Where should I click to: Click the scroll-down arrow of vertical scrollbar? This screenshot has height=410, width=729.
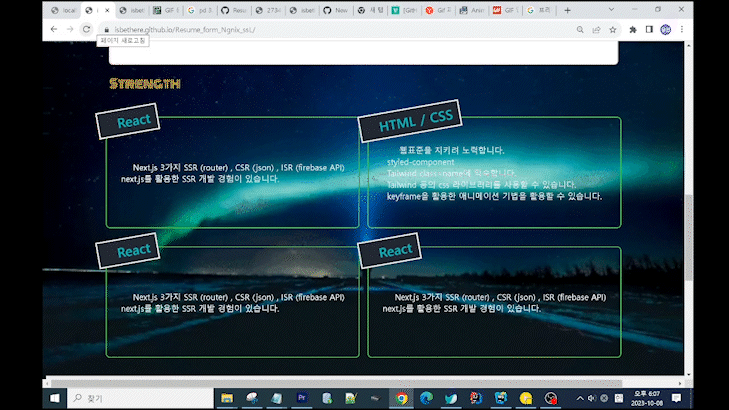pyautogui.click(x=688, y=374)
